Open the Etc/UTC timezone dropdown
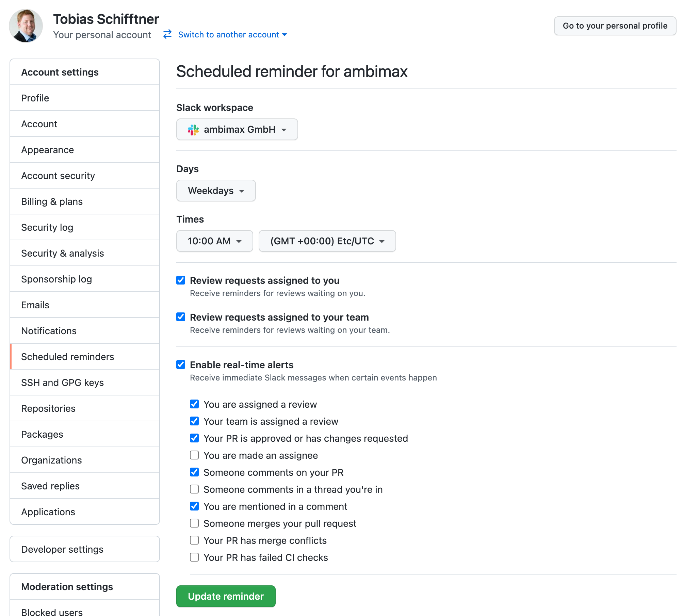The width and height of the screenshot is (682, 616). 327,241
